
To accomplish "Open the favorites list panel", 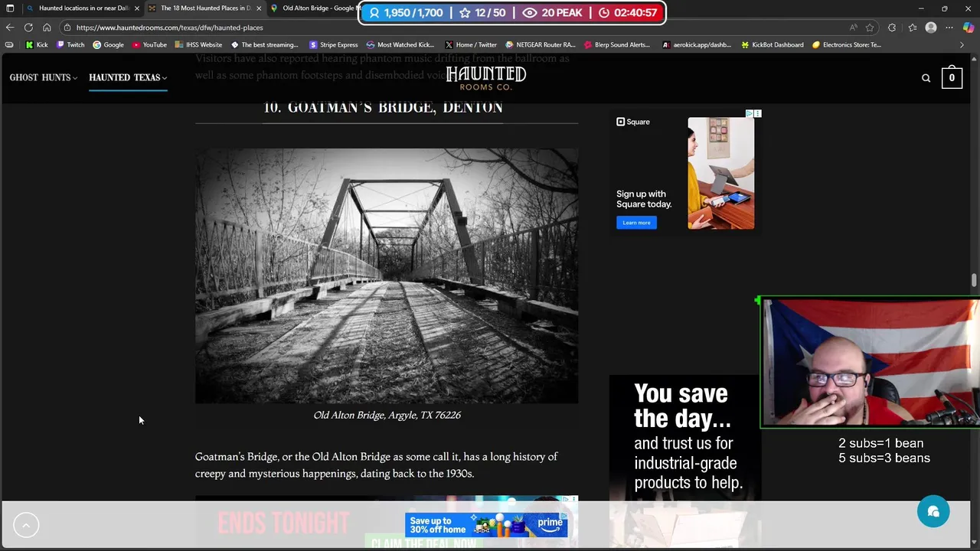I will pyautogui.click(x=912, y=28).
